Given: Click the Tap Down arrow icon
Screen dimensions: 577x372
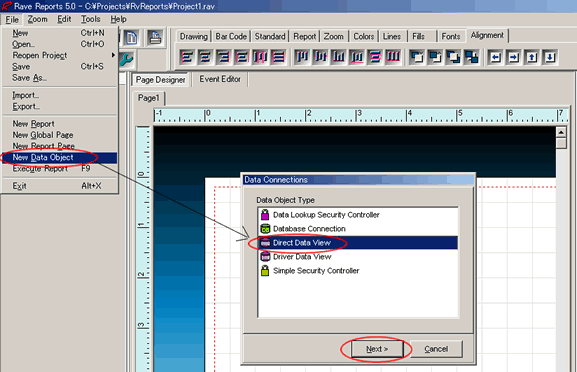Looking at the screenshot, I should (x=550, y=57).
